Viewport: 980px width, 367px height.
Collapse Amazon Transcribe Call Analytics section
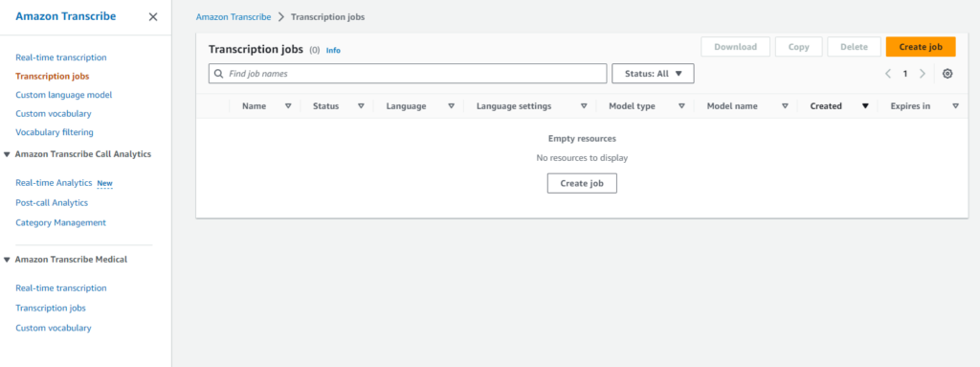7,154
